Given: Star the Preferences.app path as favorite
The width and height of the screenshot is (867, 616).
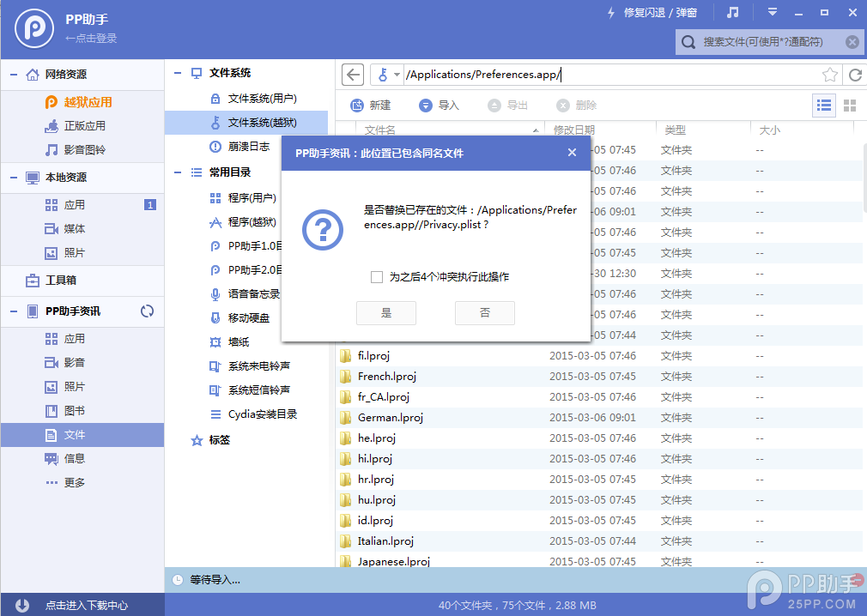Looking at the screenshot, I should (x=830, y=75).
